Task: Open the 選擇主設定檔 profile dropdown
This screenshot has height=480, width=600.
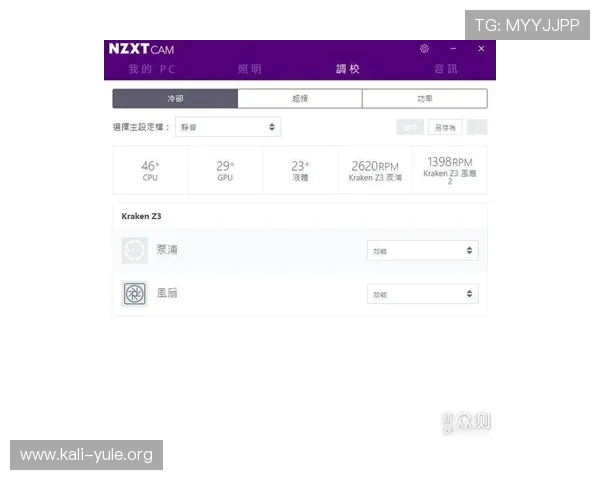Action: point(228,127)
